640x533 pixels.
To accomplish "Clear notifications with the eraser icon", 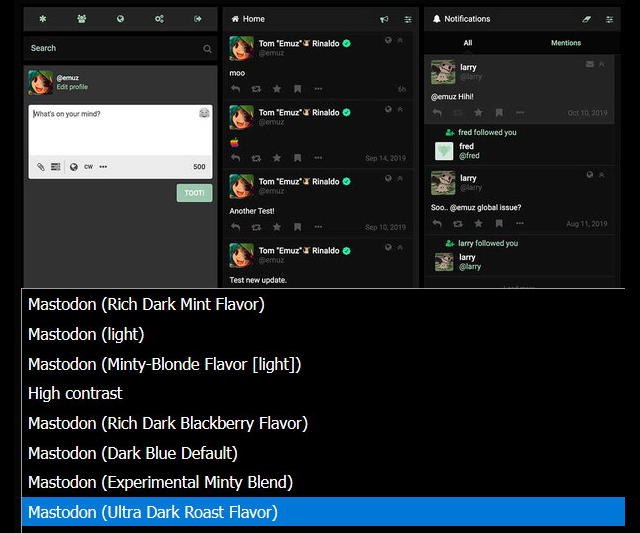I will pyautogui.click(x=587, y=19).
